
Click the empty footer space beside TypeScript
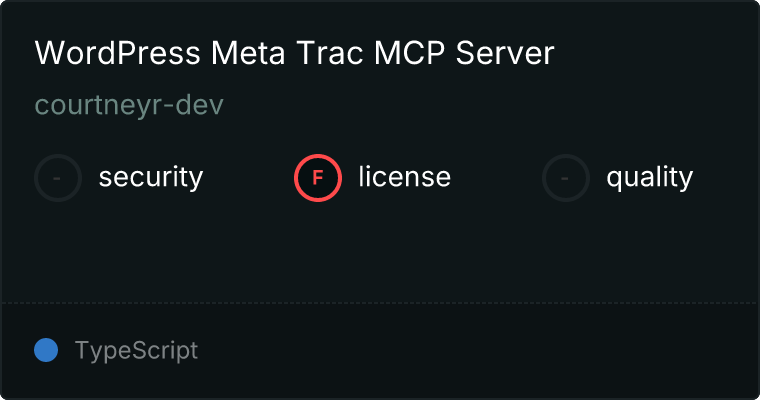pyautogui.click(x=477, y=351)
